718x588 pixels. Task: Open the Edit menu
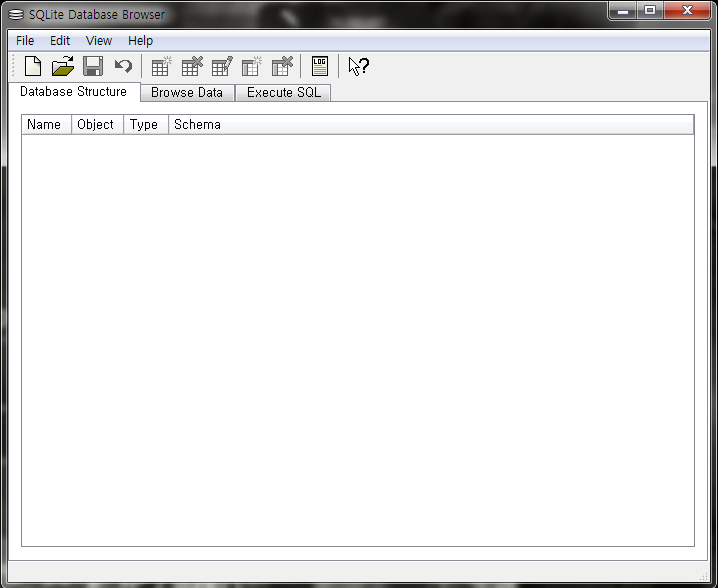coord(60,41)
